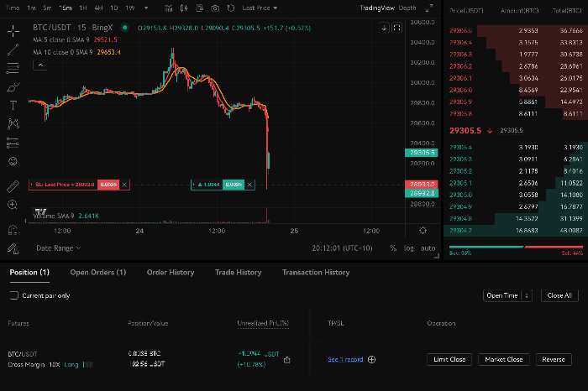Select the Text annotation tool

13,106
